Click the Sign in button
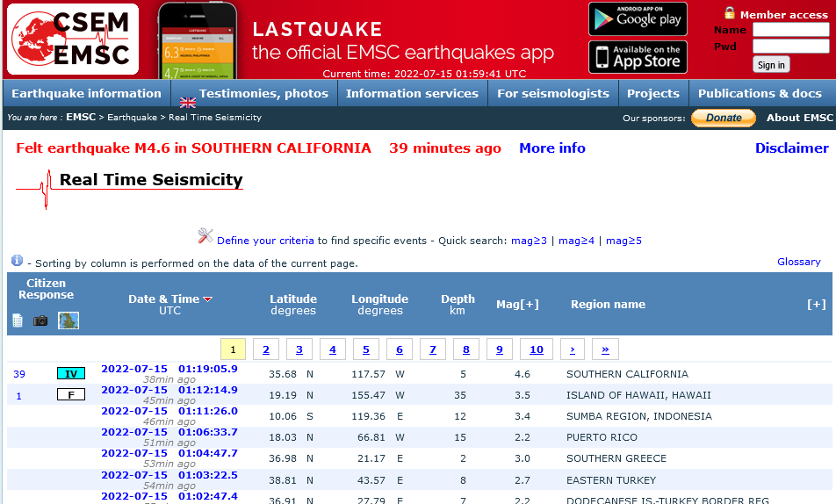This screenshot has height=504, width=836. (771, 64)
